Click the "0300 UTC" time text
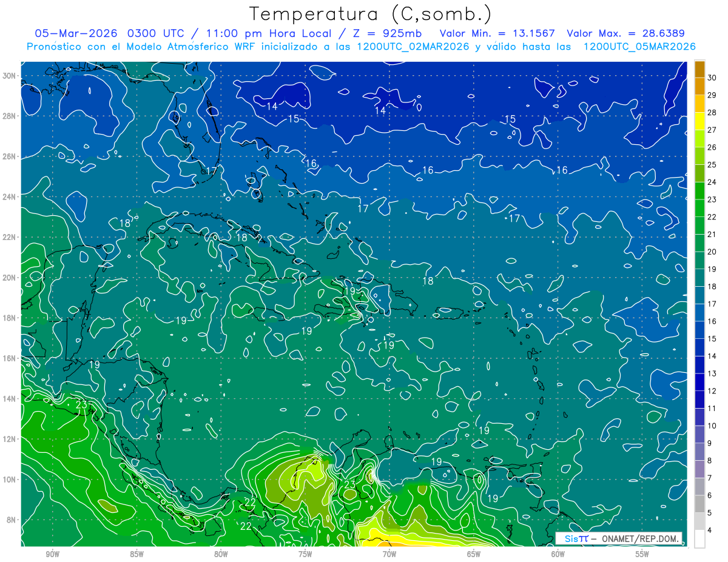This screenshot has height=562, width=728. tap(157, 33)
